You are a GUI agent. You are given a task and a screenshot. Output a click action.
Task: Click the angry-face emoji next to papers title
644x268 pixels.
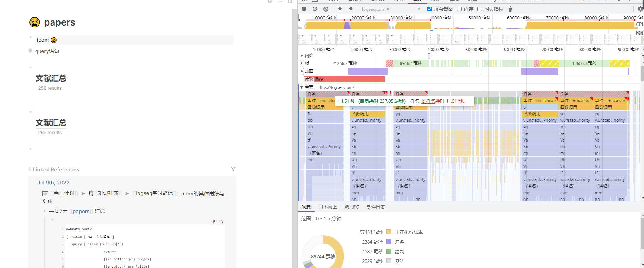click(x=35, y=22)
